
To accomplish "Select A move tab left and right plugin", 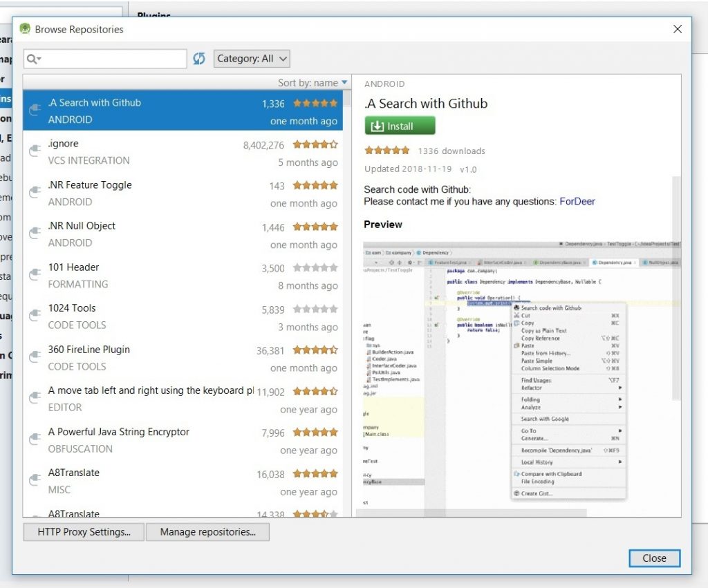I will pyautogui.click(x=183, y=399).
